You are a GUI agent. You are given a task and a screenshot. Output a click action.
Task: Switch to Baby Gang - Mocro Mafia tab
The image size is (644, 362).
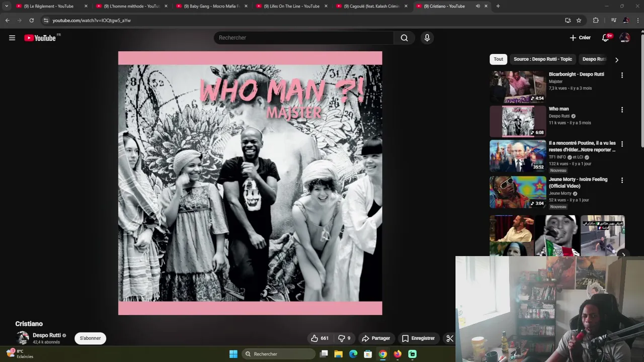coord(211,6)
